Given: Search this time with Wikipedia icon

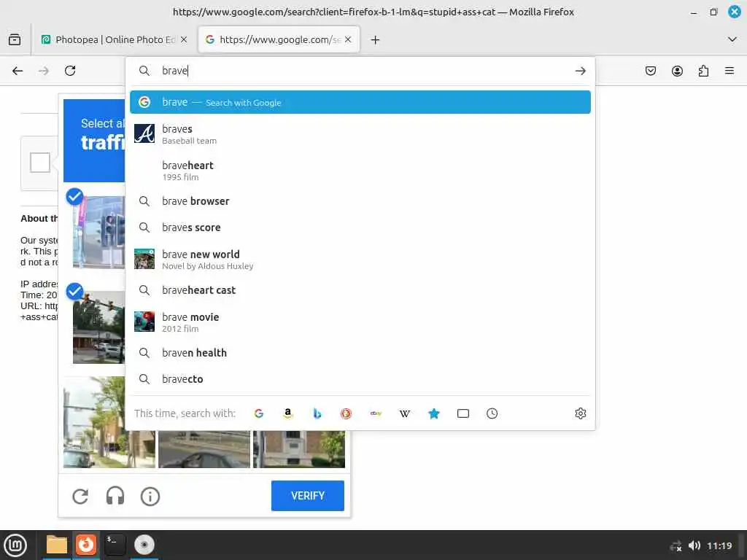Looking at the screenshot, I should point(404,413).
